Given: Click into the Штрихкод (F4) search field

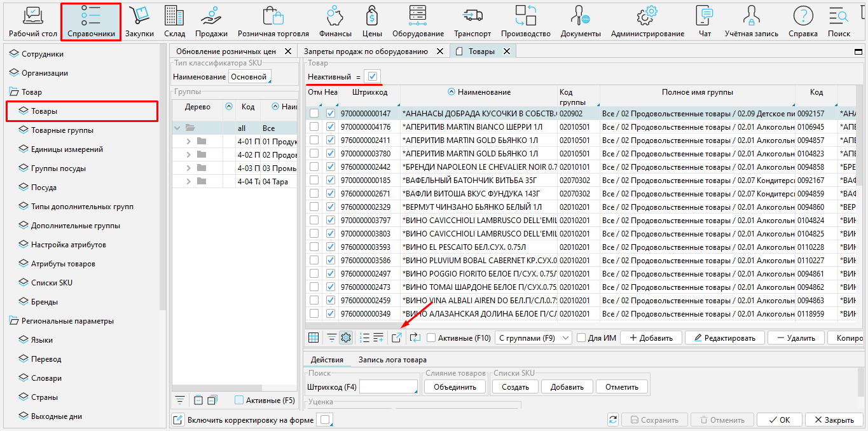Looking at the screenshot, I should coord(388,387).
